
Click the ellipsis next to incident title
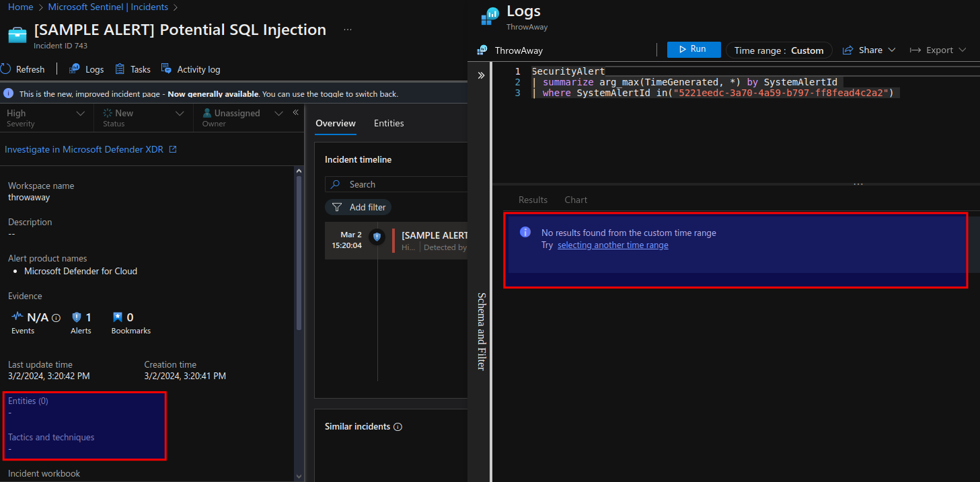347,30
